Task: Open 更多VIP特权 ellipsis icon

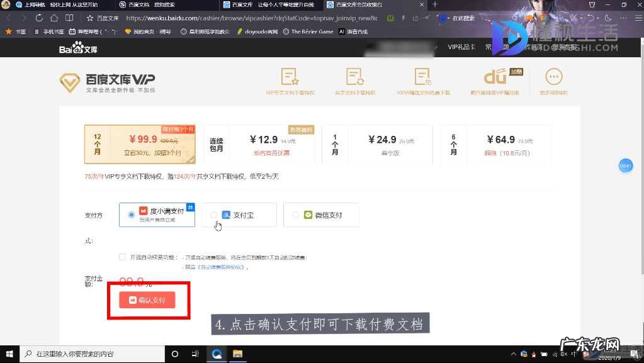Action: click(553, 77)
